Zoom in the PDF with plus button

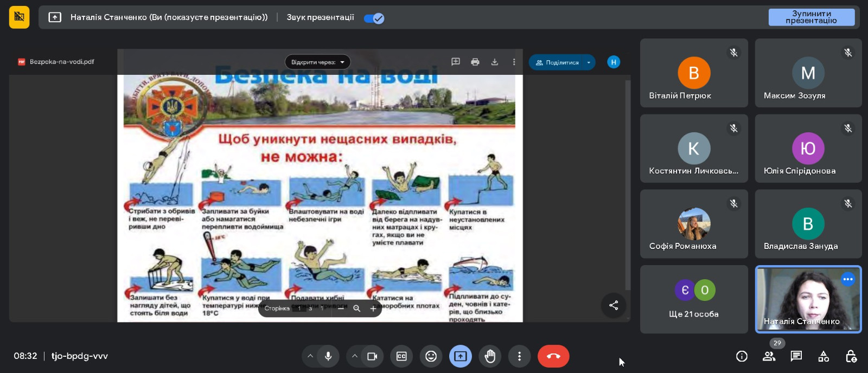[x=373, y=308]
